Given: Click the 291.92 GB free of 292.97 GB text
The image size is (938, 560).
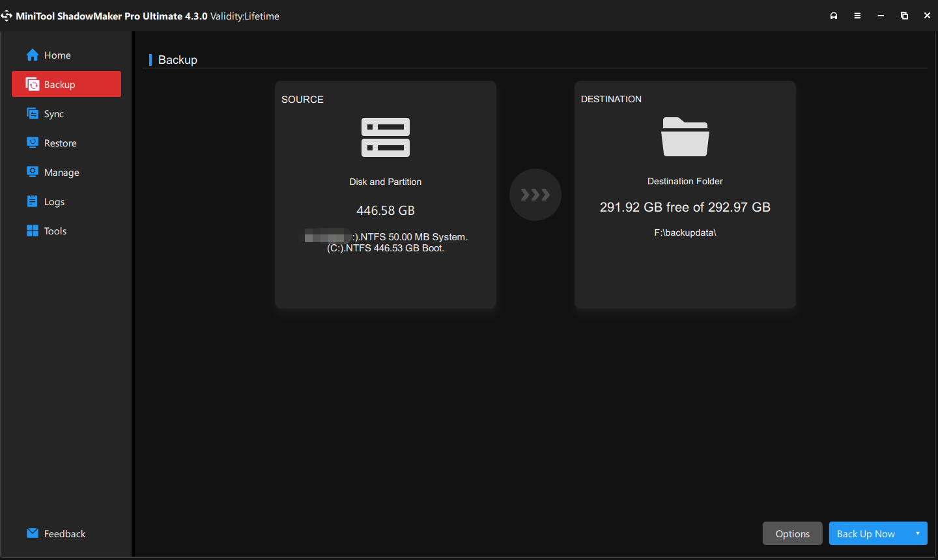Looking at the screenshot, I should coord(685,207).
